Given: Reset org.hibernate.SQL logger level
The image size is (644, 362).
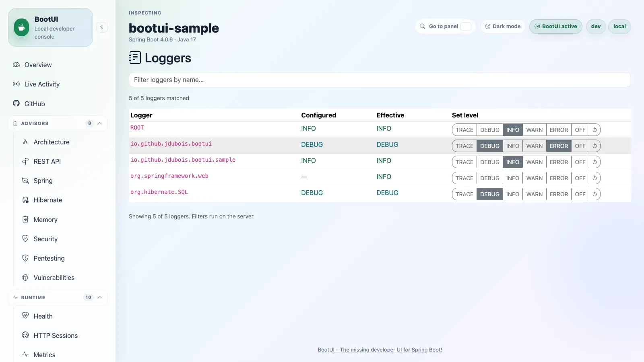Looking at the screenshot, I should point(594,194).
